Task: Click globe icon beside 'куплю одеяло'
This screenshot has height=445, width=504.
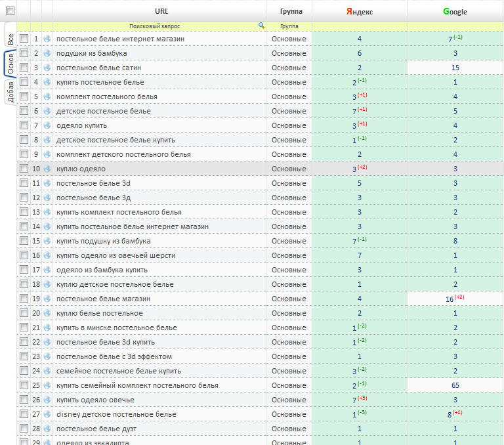Action: point(47,169)
